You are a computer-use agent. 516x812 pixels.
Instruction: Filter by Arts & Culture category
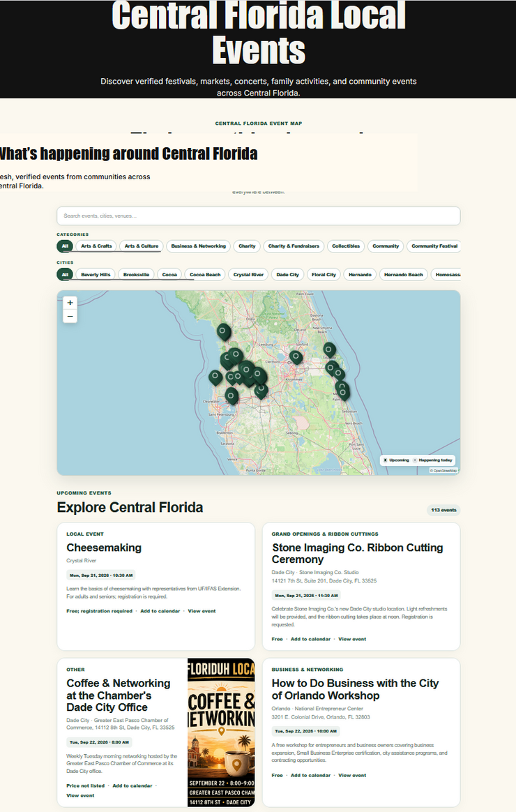[142, 246]
